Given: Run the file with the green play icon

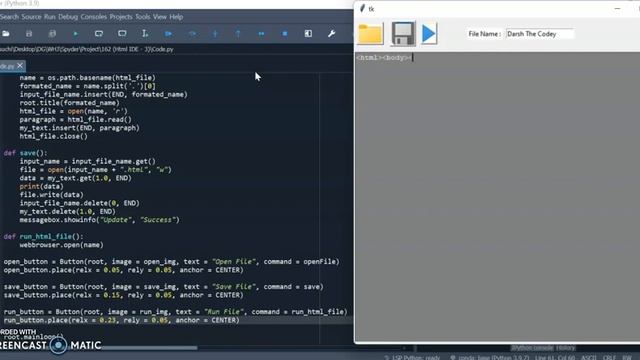Looking at the screenshot, I should (x=76, y=33).
